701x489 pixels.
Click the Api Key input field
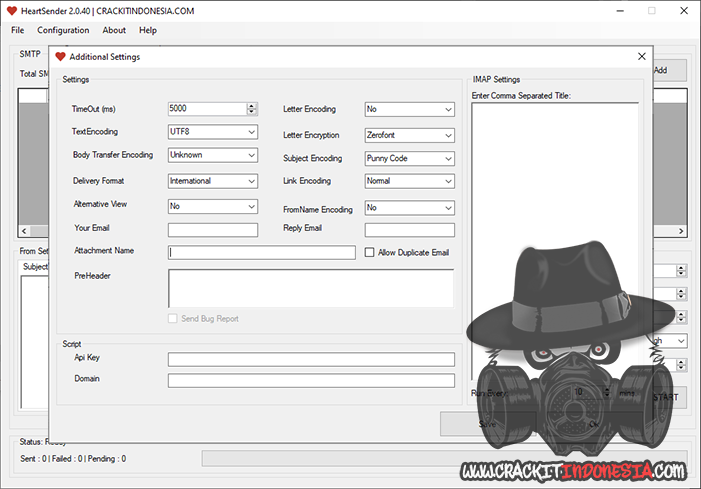click(x=311, y=359)
